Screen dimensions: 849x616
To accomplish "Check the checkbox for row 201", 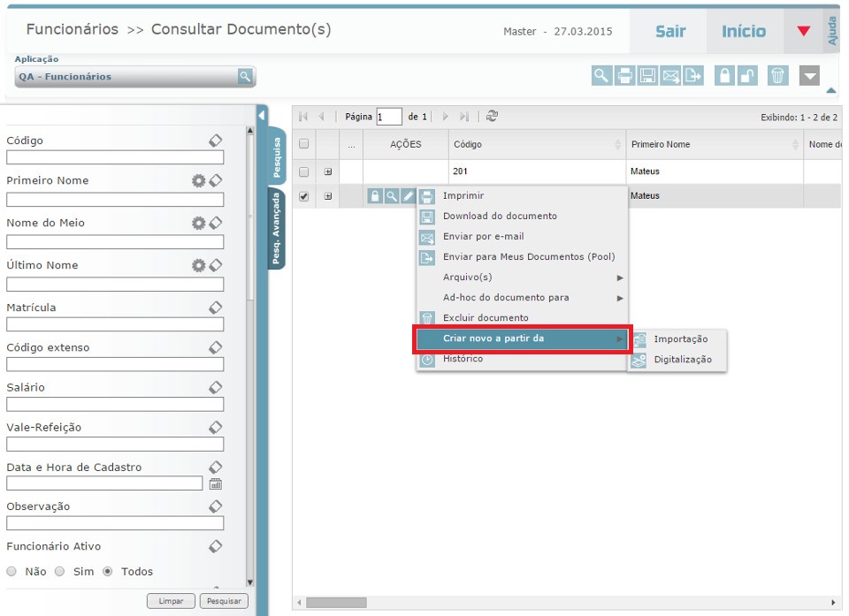I will click(304, 171).
